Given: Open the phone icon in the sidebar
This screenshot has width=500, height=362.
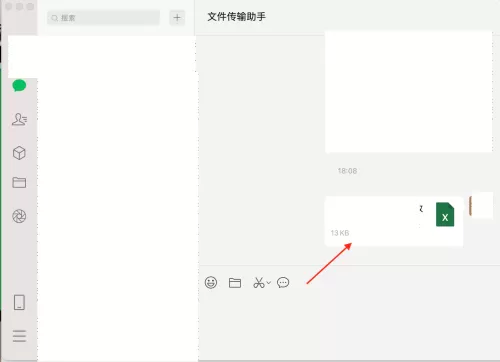Looking at the screenshot, I should tap(19, 302).
